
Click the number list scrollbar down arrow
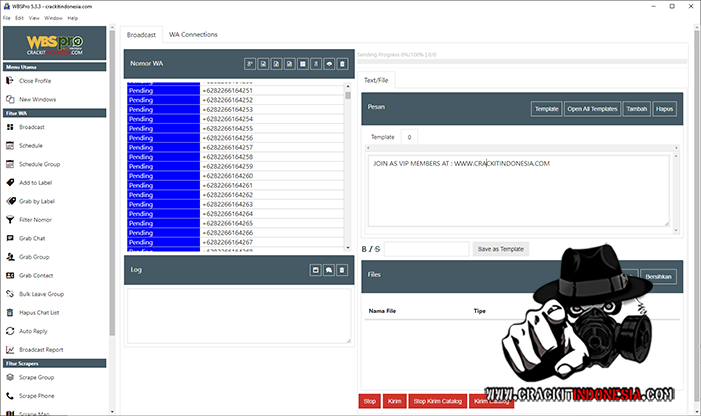tap(348, 247)
